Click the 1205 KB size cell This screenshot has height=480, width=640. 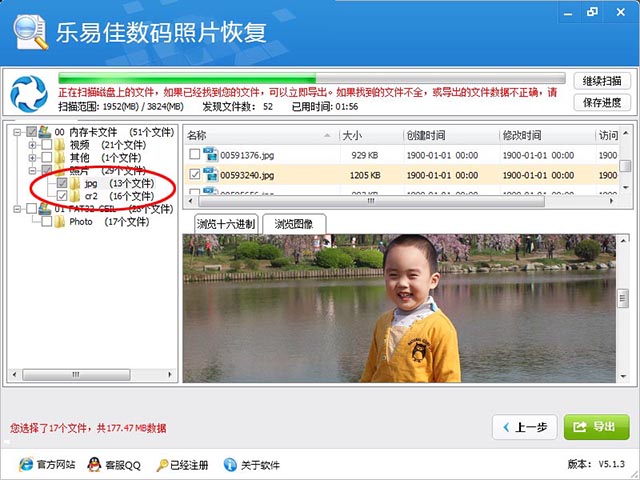tap(365, 175)
